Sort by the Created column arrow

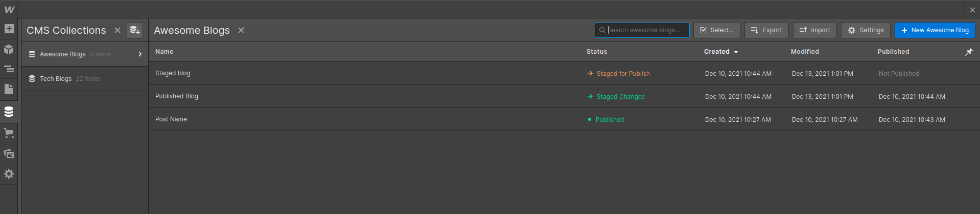point(736,52)
